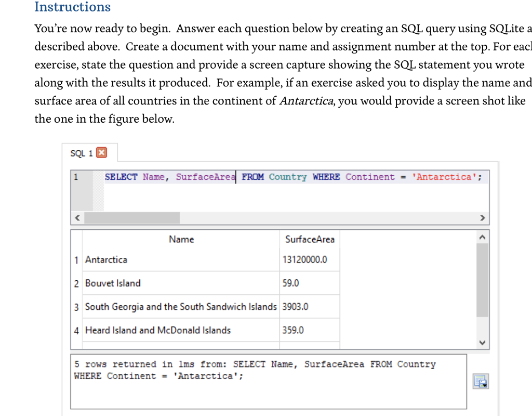Click the down scroll arrow in results grid
Viewport: 532px width, 416px height.
(x=482, y=342)
